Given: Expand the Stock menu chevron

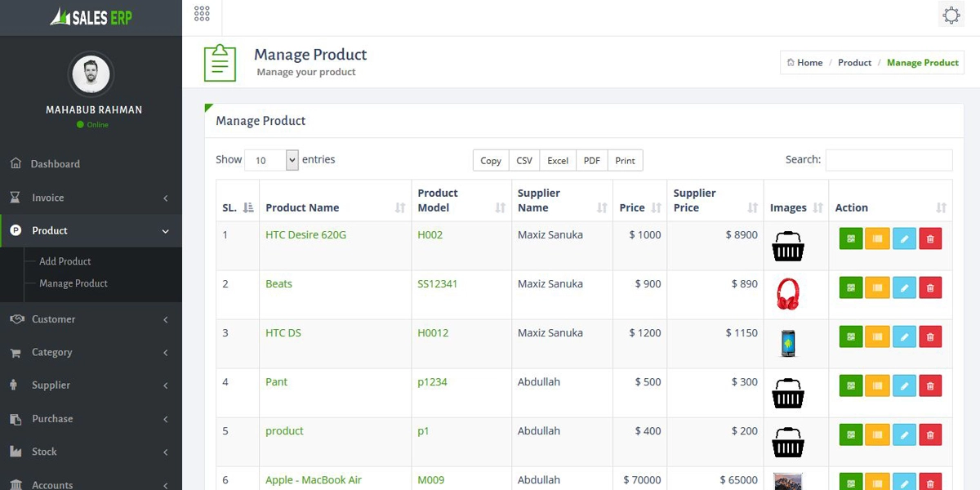Looking at the screenshot, I should (x=166, y=452).
